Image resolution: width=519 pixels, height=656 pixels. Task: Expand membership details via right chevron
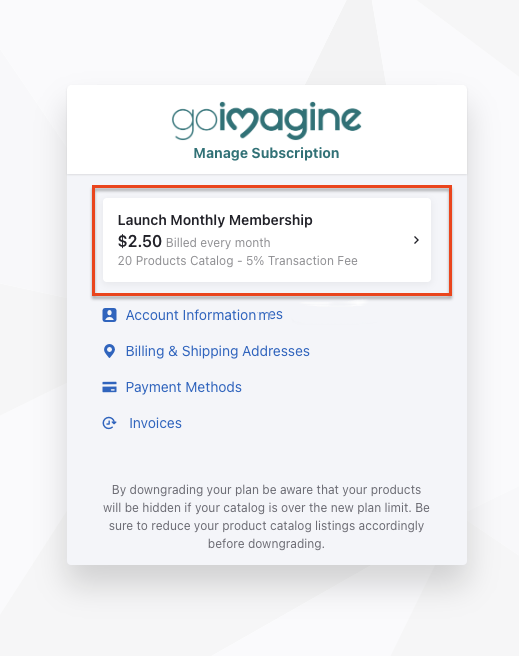416,240
